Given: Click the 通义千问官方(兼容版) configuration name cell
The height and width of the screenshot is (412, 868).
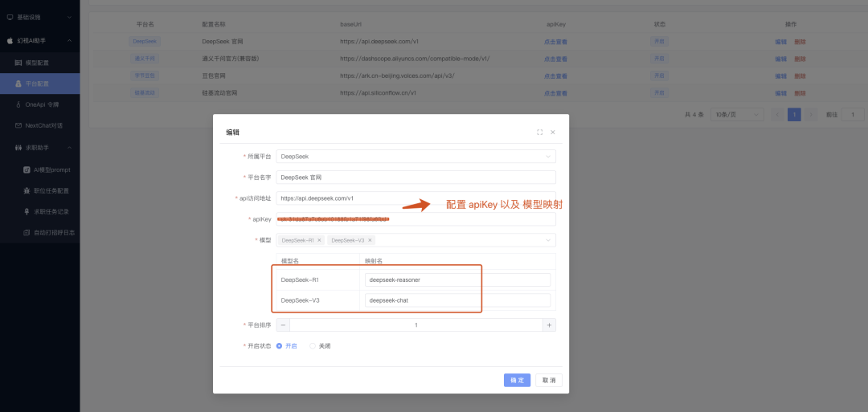Looking at the screenshot, I should click(x=231, y=59).
